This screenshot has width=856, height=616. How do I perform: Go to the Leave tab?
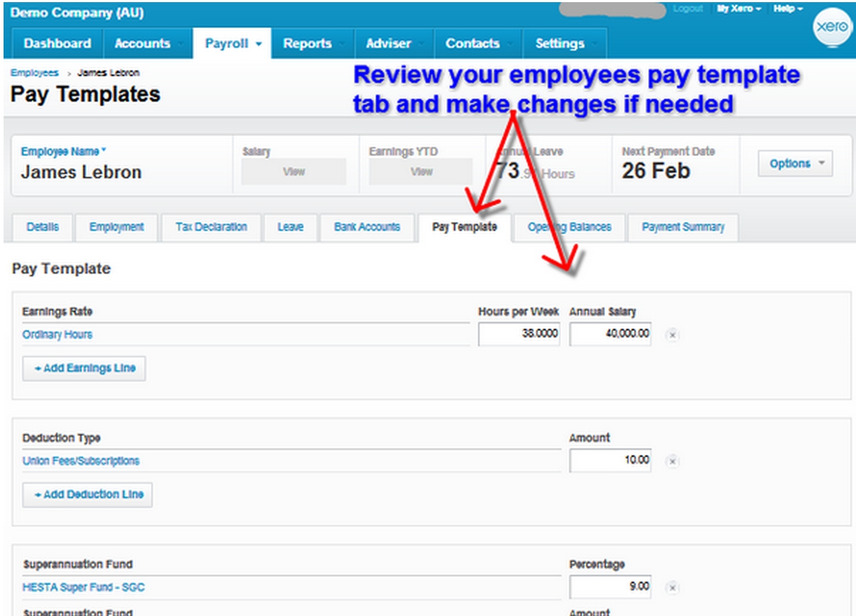pyautogui.click(x=290, y=227)
